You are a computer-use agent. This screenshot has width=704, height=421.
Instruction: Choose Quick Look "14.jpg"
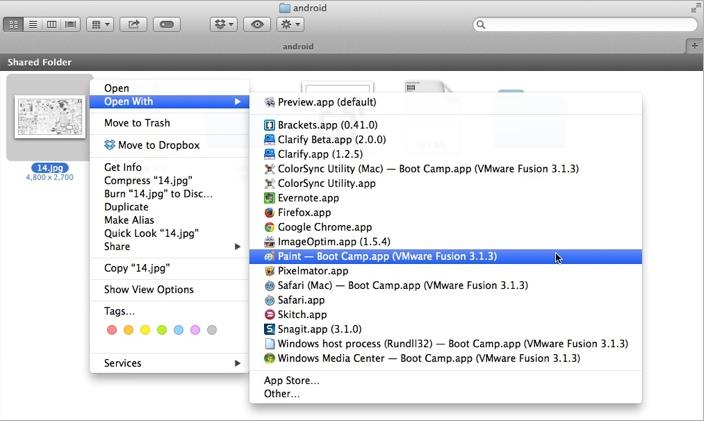click(169, 233)
